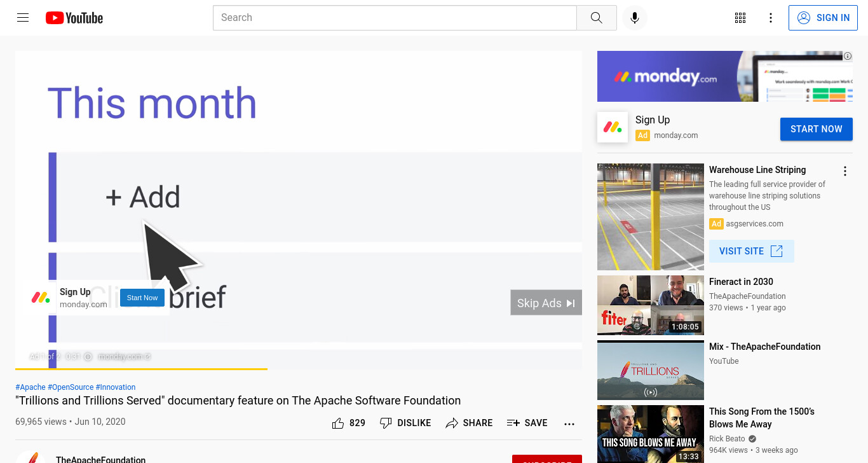Viewport: 868px width, 463px height.
Task: Focus the Search input field
Action: (395, 18)
